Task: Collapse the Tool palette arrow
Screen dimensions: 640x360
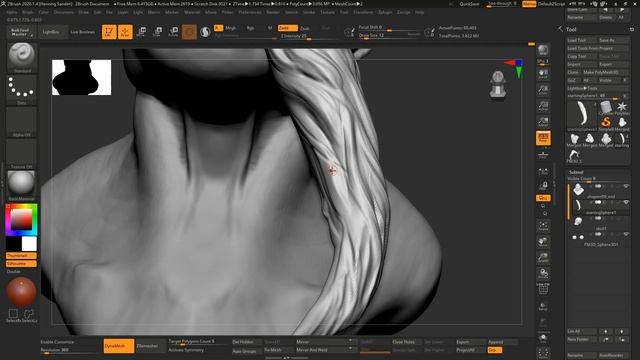Action: (560, 29)
